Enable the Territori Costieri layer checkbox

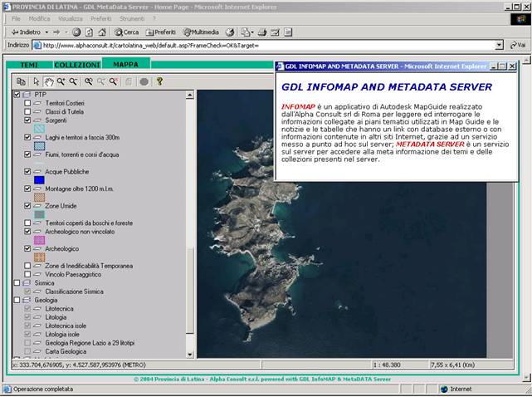point(27,103)
